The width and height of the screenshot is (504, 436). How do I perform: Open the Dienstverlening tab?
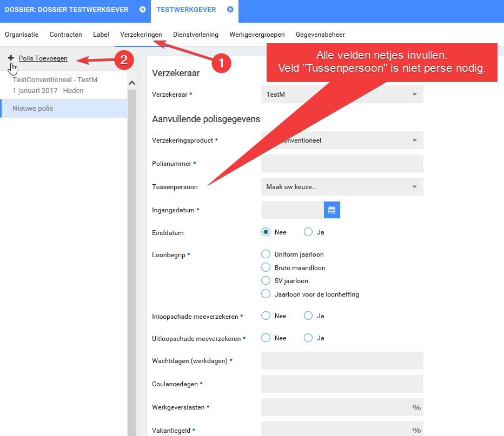[x=195, y=35]
